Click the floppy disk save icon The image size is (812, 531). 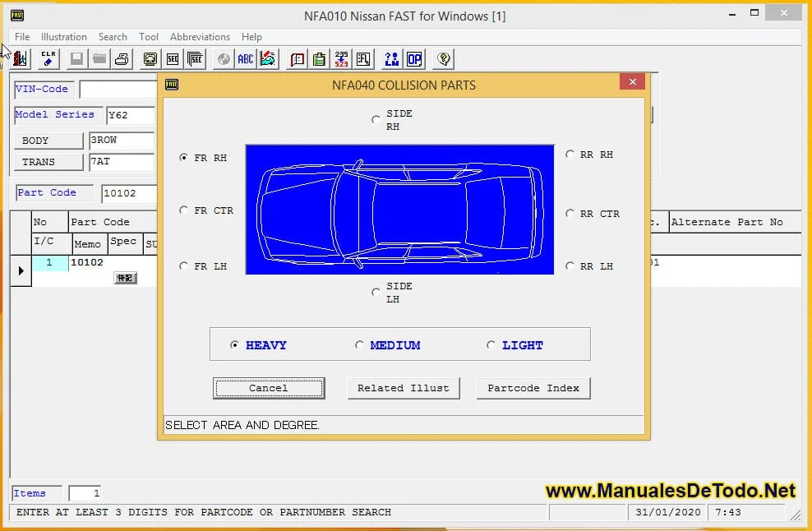76,59
